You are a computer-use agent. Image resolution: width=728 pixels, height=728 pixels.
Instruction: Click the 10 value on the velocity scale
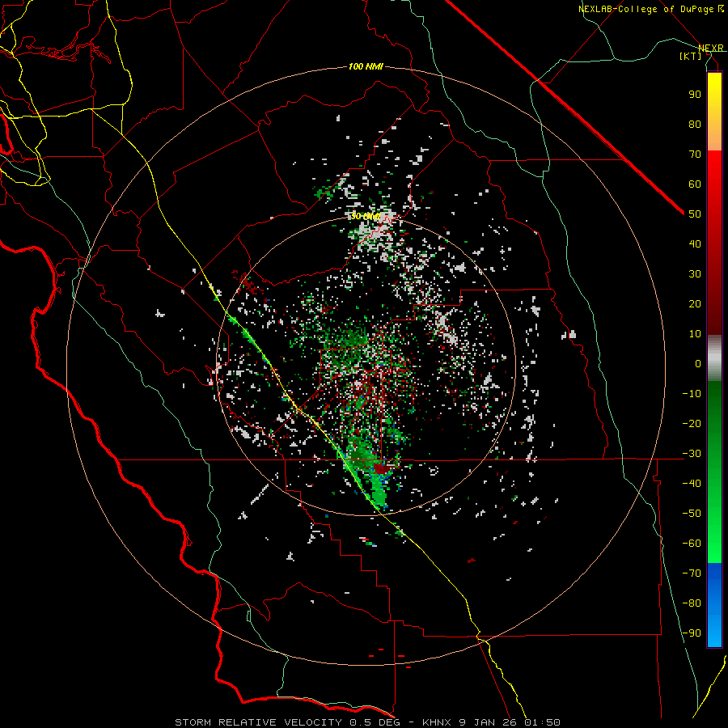(695, 334)
